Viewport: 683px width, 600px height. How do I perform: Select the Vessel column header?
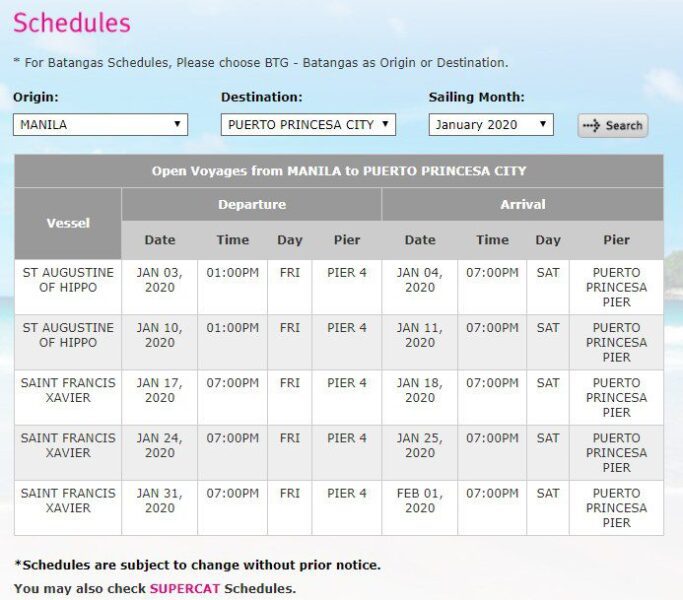pyautogui.click(x=68, y=223)
